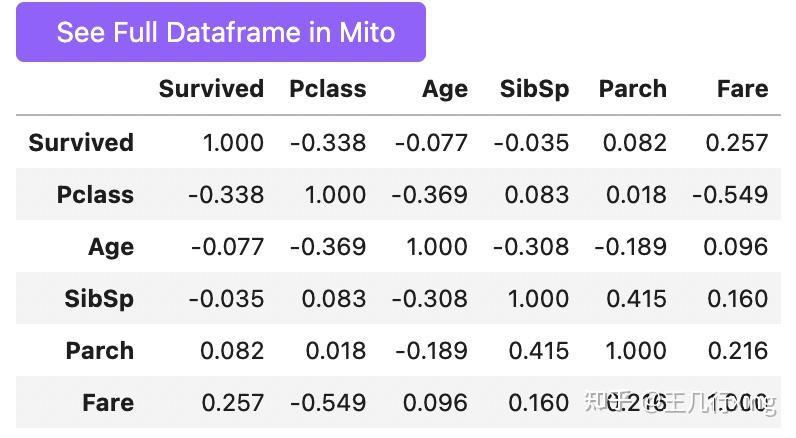Select Fare value in the Pclass row

[x=730, y=195]
